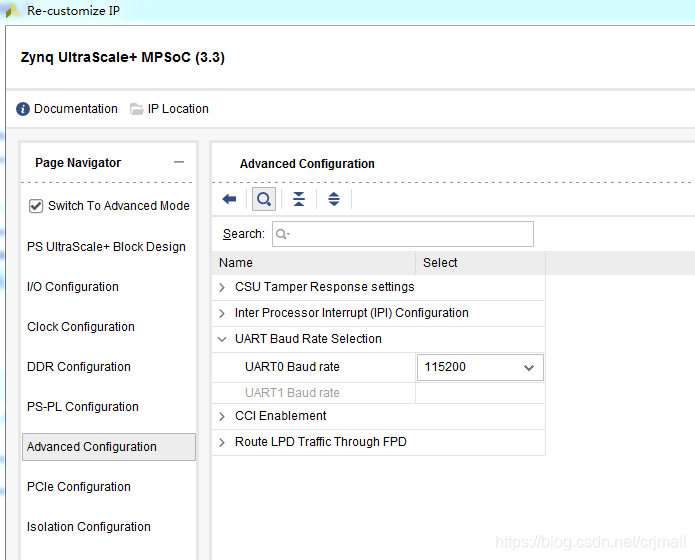Open the Documentation info icon
This screenshot has width=695, height=560.
(x=23, y=109)
